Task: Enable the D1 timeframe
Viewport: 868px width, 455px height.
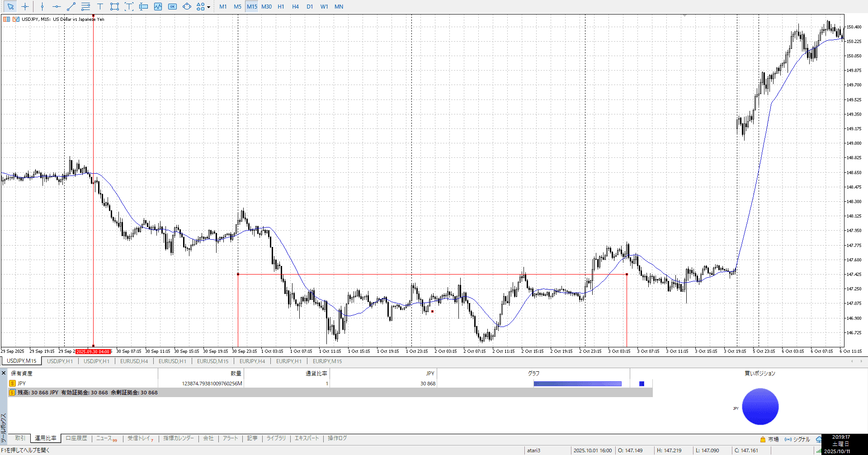Action: click(x=310, y=6)
